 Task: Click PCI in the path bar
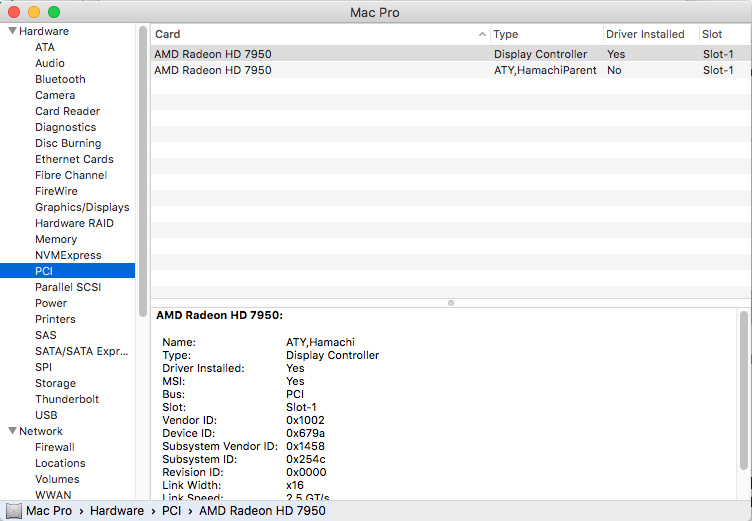(x=171, y=511)
